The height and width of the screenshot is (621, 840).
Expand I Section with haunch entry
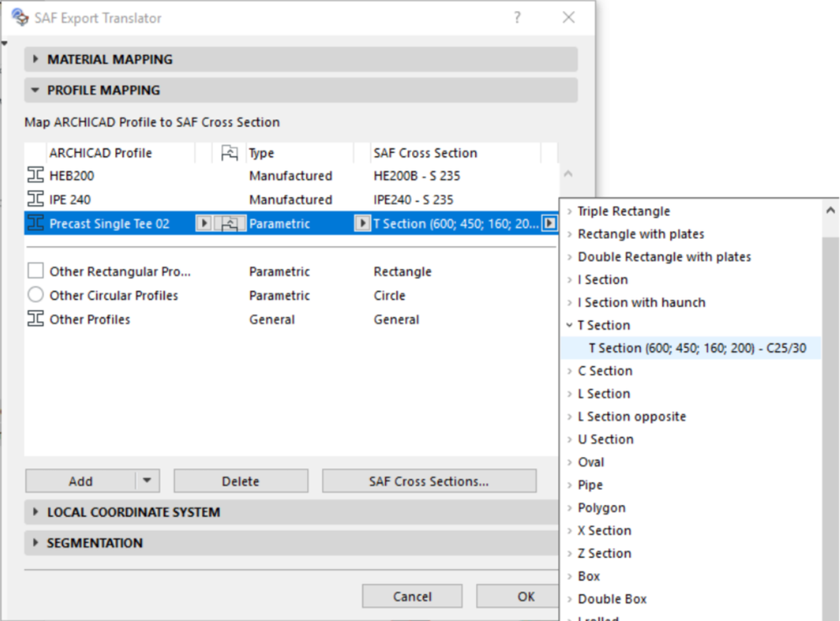pyautogui.click(x=569, y=303)
